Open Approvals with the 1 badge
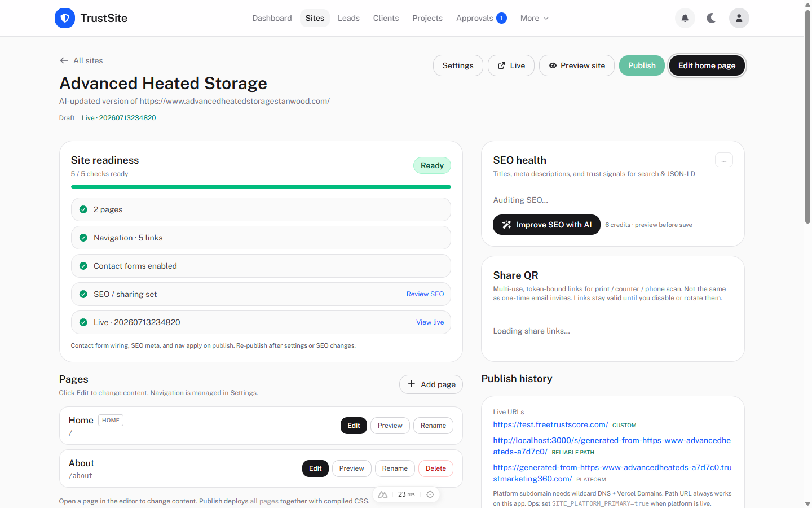The width and height of the screenshot is (812, 508). coord(481,18)
